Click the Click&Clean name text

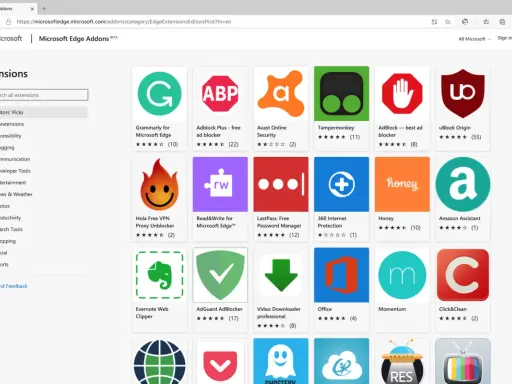coord(453,309)
